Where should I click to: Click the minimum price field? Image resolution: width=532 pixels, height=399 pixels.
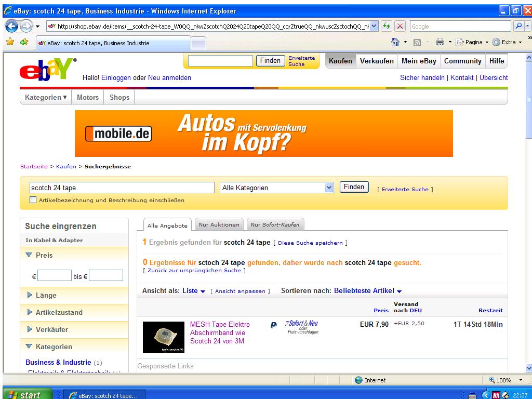click(54, 275)
